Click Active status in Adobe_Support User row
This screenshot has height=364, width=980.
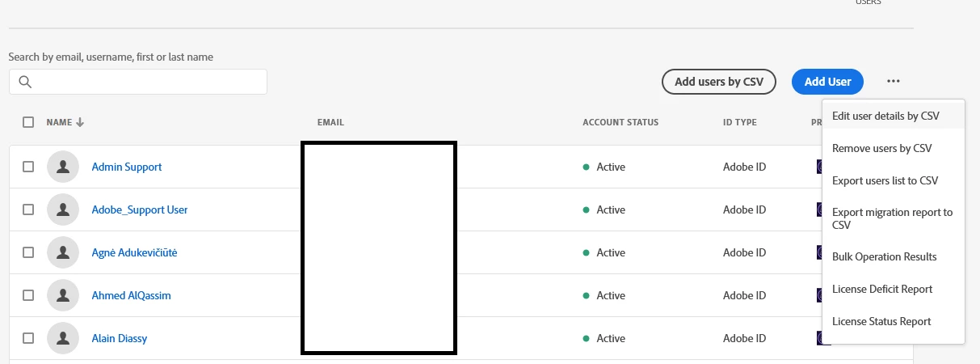[x=604, y=210]
